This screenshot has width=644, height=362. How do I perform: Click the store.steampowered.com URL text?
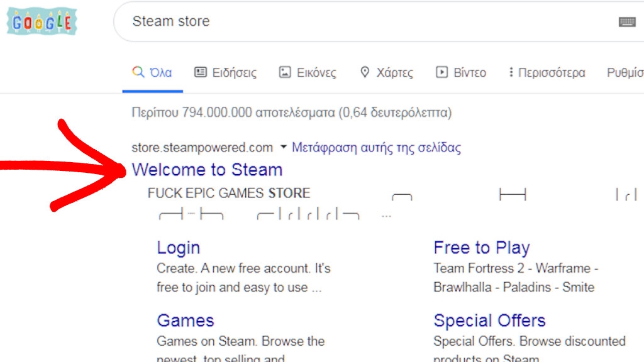pyautogui.click(x=202, y=147)
